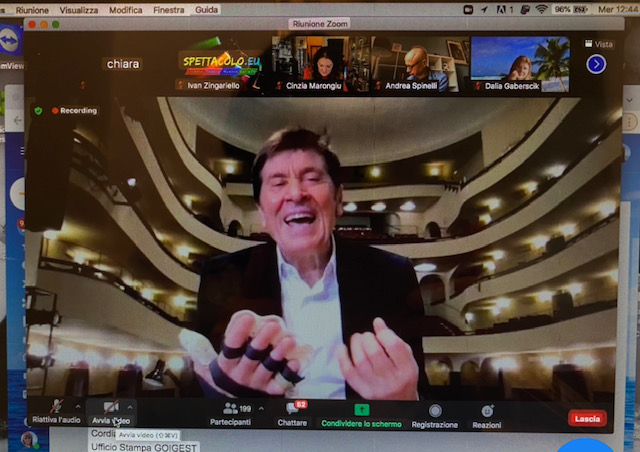Viewport: 640px width, 452px height.
Task: Click the Recording indicator
Action: (x=75, y=111)
